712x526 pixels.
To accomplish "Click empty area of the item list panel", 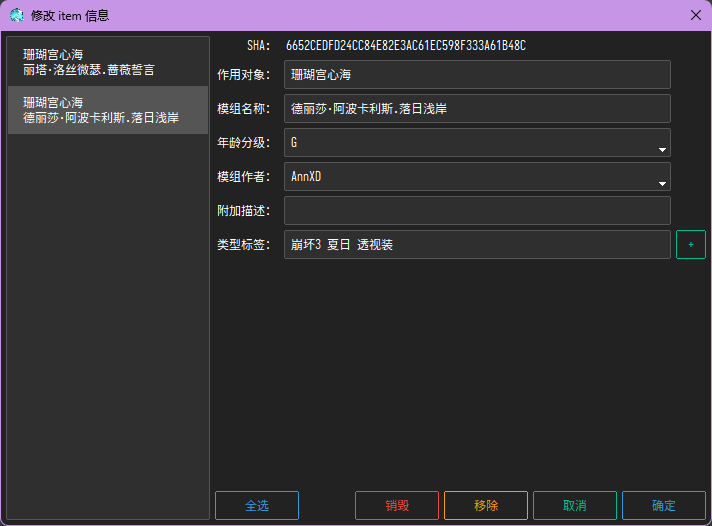I will [108, 318].
